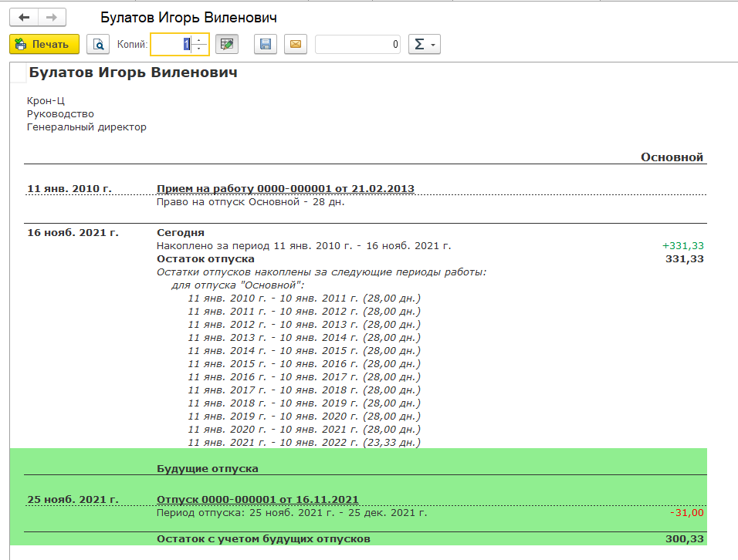Select the final balance 300,33

(x=684, y=539)
